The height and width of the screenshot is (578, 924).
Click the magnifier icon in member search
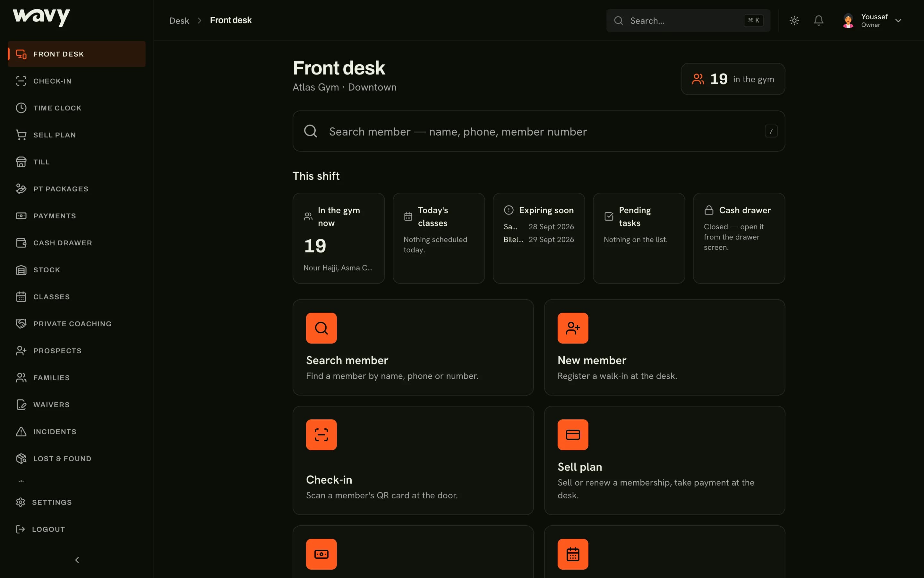[311, 131]
